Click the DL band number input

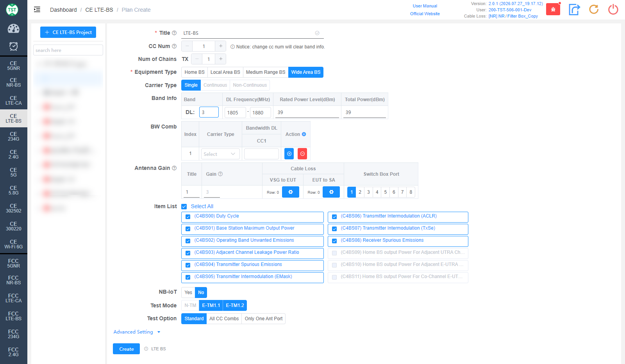pyautogui.click(x=209, y=112)
